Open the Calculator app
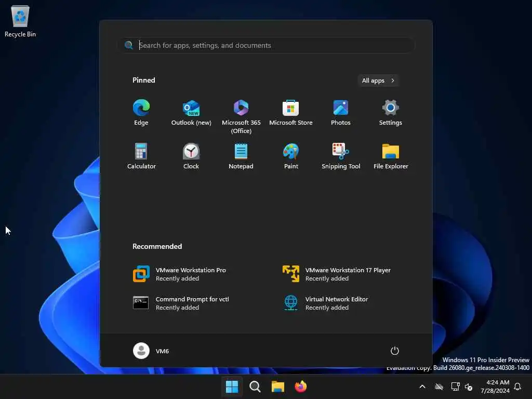532x399 pixels. click(141, 156)
